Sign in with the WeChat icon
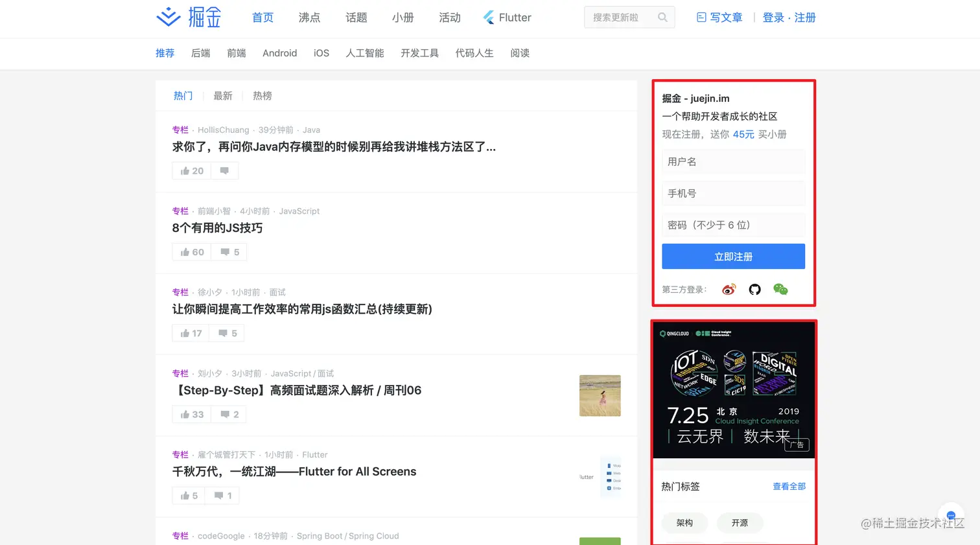 [780, 289]
